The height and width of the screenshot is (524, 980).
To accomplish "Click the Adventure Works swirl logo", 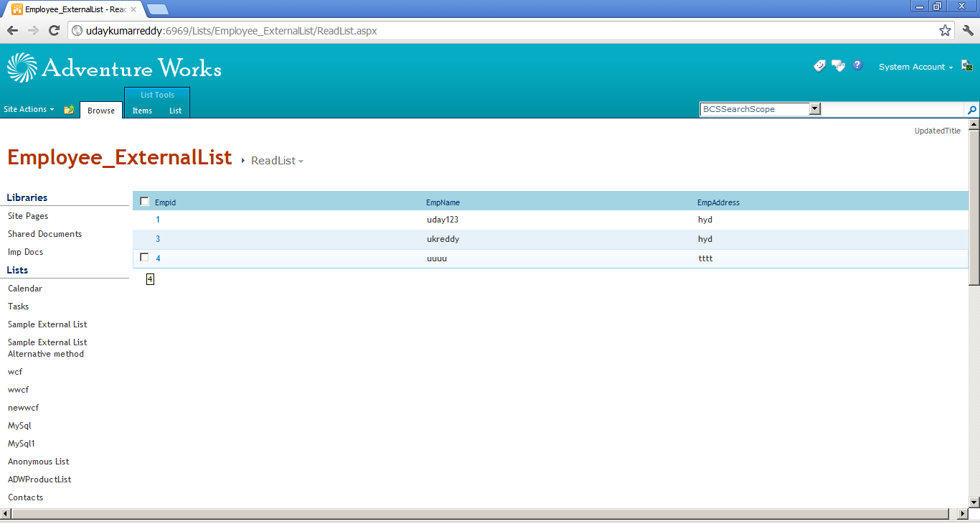I will [x=22, y=67].
